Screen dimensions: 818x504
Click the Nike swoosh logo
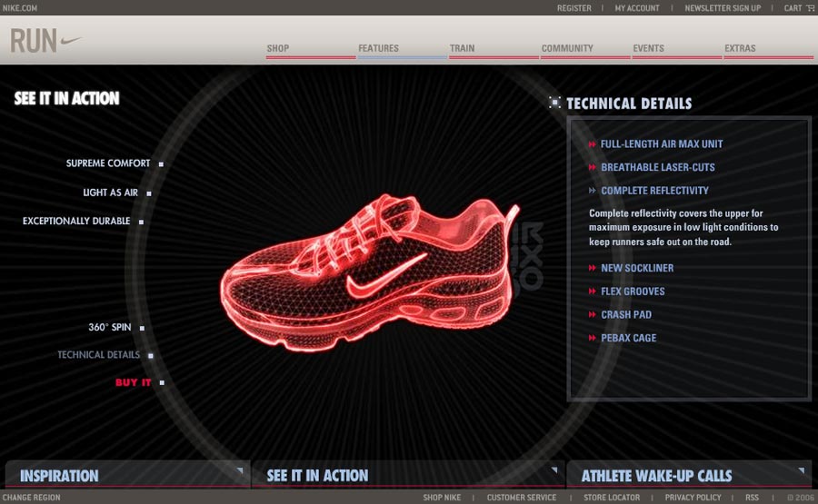(x=69, y=41)
